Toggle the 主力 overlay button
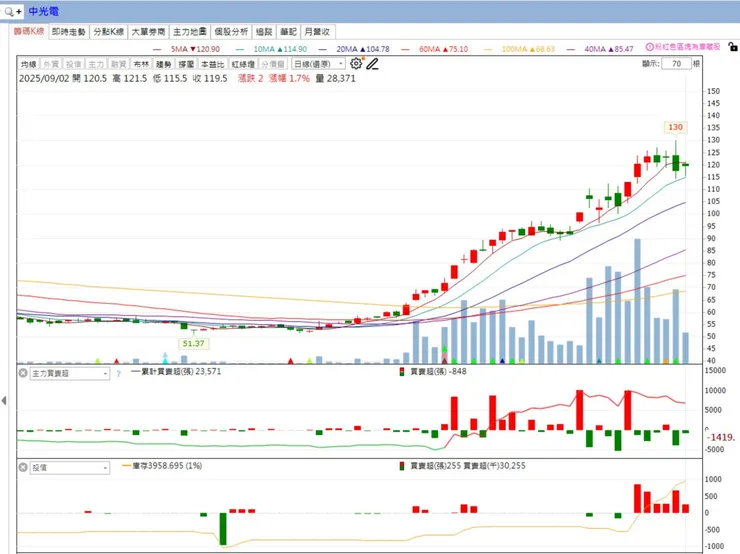Viewport: 740px width, 554px height. pos(96,64)
